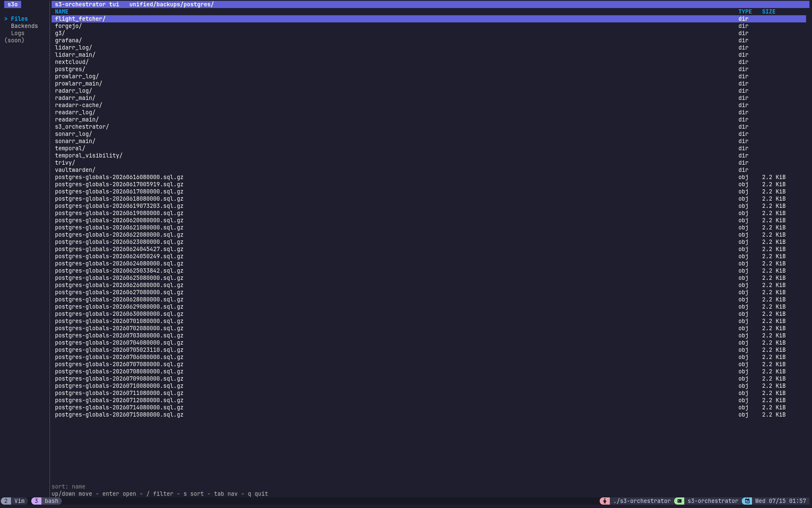Screen dimensions: 812x508
Task: Open the lidarr_log/ directory
Action: [x=428, y=47]
